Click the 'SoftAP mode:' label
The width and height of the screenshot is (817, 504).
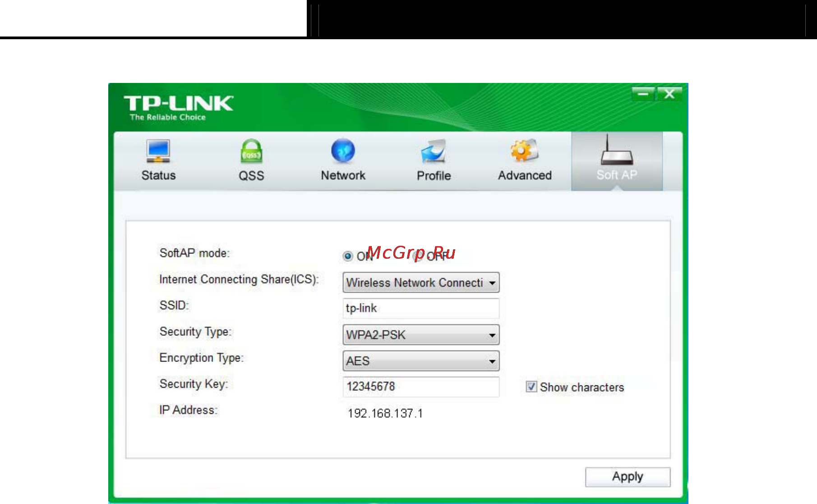point(194,253)
